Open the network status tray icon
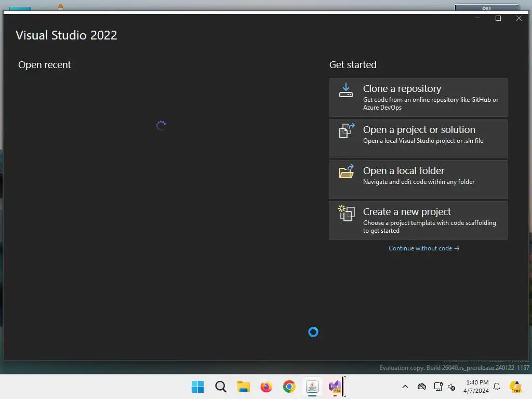 (438, 387)
